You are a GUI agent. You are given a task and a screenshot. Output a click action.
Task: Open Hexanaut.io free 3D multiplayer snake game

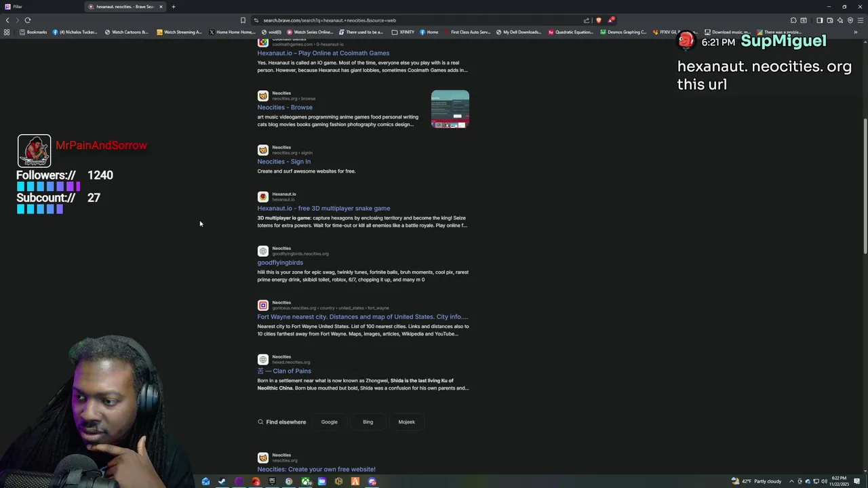pos(323,208)
